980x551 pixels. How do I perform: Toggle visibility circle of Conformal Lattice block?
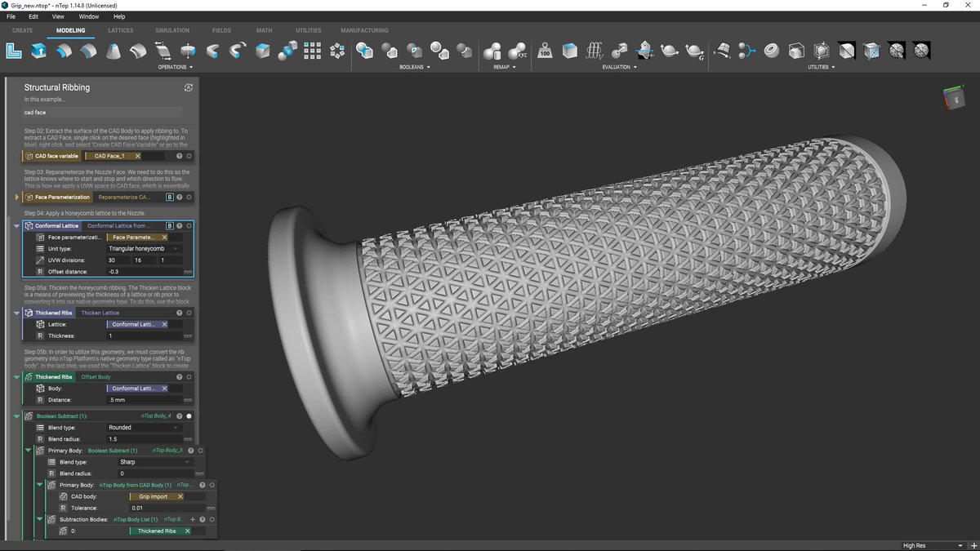click(x=189, y=225)
